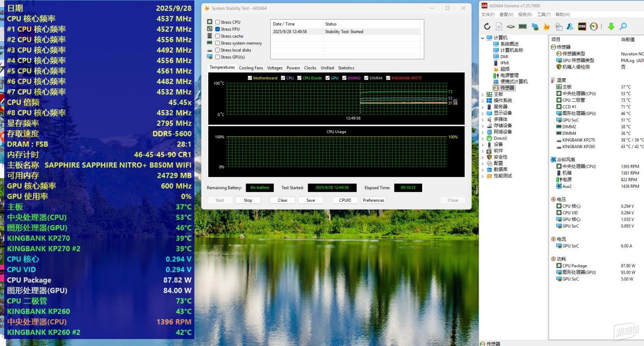
Task: Open the Report document icon in toolbar
Action: [499, 27]
